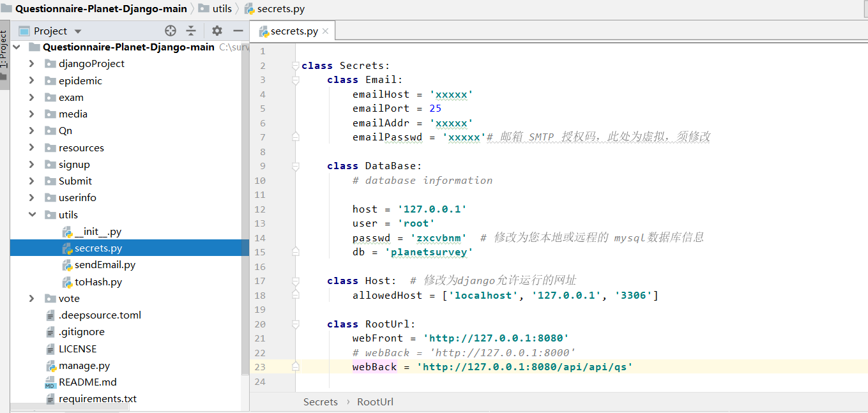Viewport: 868px width, 413px height.
Task: Expand the vote folder
Action: tap(31, 298)
